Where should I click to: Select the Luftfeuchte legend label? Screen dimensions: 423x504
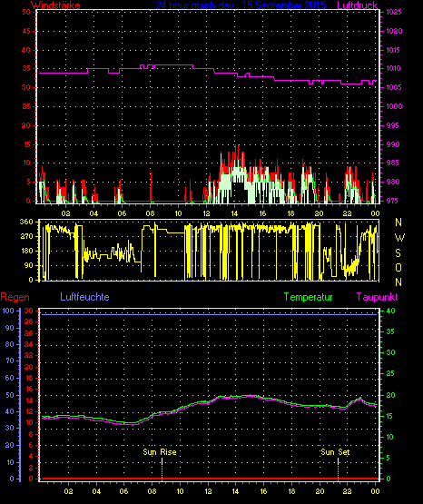coord(84,297)
